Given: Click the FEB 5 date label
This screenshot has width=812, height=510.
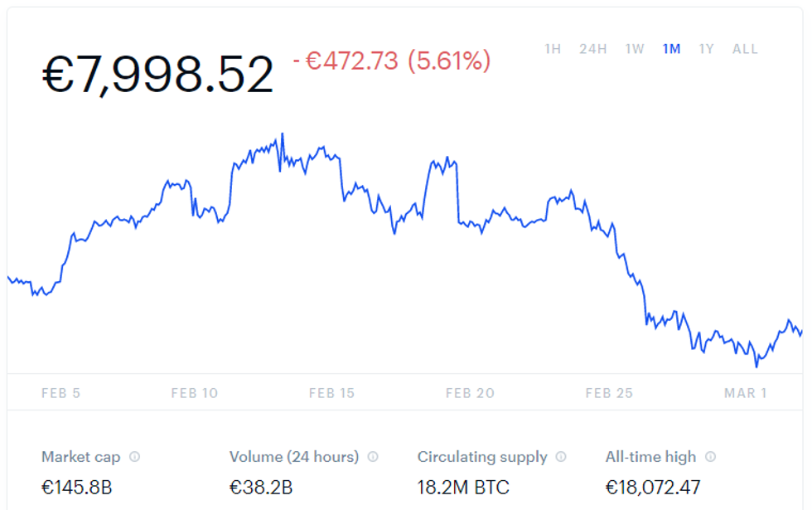Looking at the screenshot, I should (61, 393).
